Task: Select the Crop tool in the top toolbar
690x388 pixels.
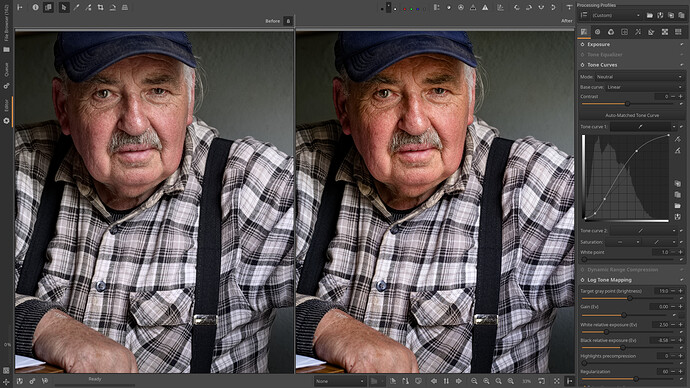Action: click(100, 7)
